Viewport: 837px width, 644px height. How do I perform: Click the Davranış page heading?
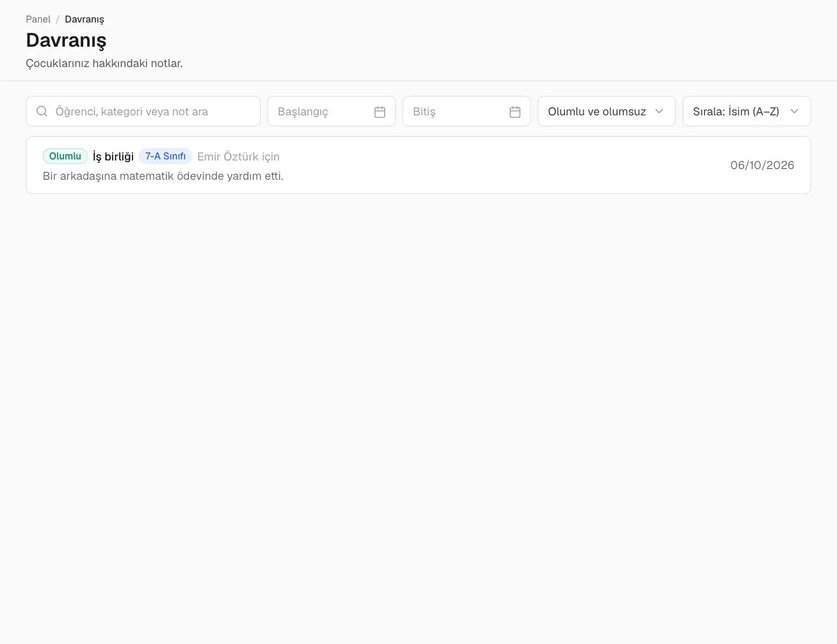click(x=66, y=40)
